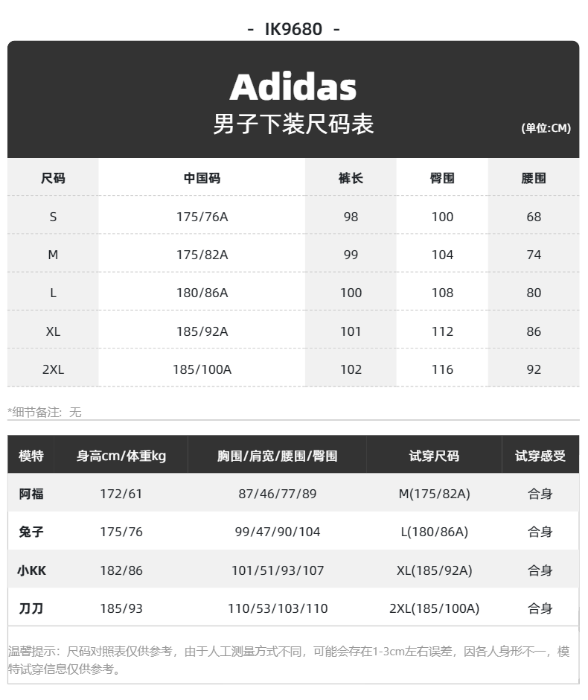
Task: Select the 裤长 column header
Action: tap(351, 178)
